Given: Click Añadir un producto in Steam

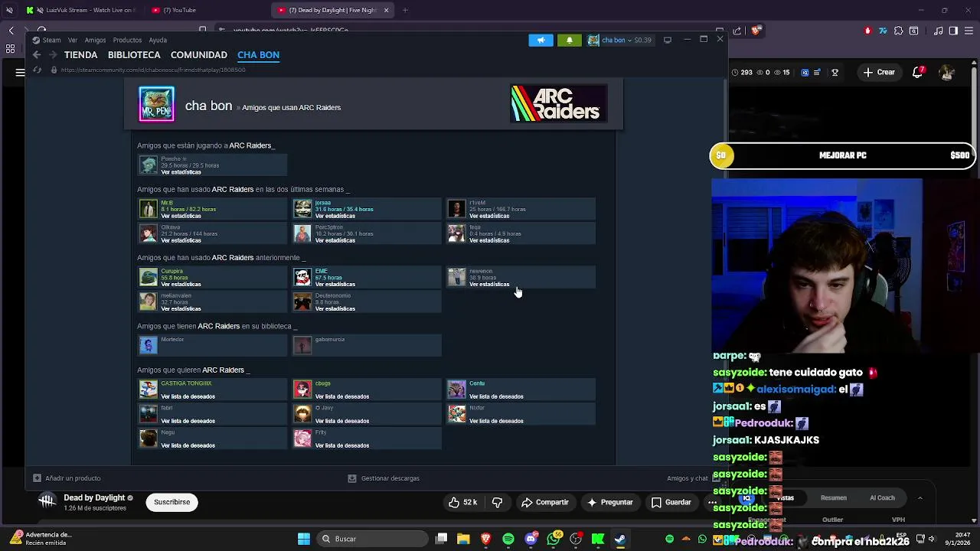Looking at the screenshot, I should pos(67,478).
